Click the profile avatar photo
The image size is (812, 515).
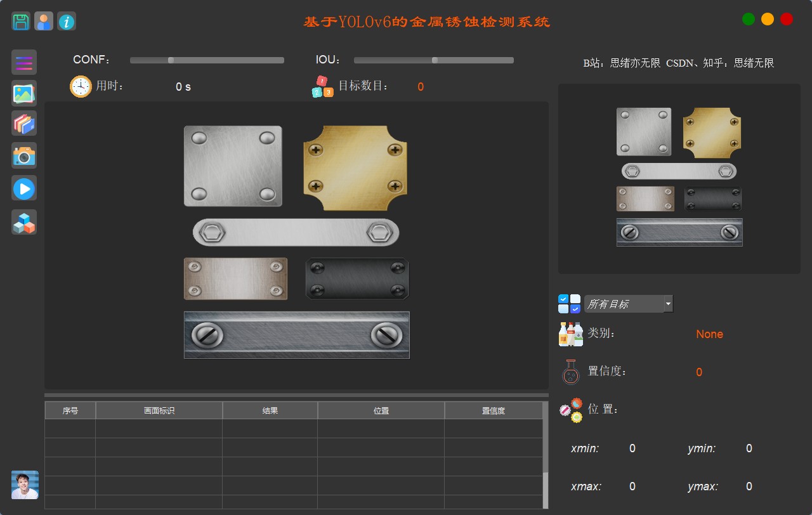(25, 485)
